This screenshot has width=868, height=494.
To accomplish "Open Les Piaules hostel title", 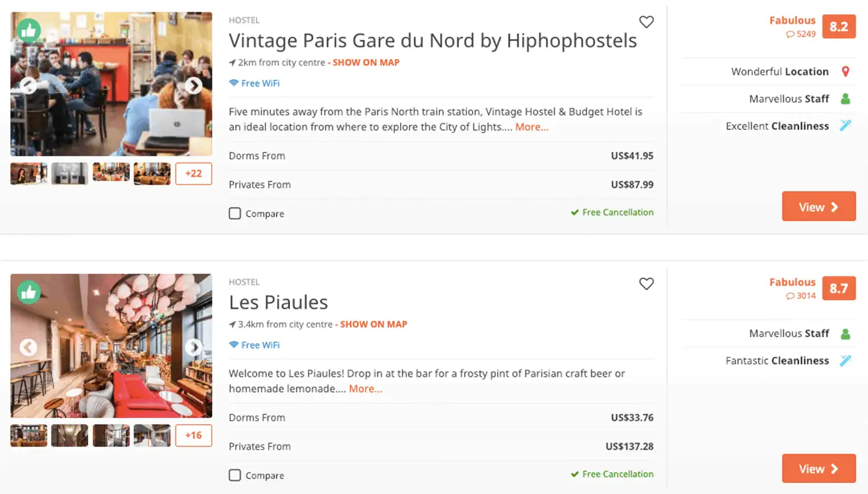I will pyautogui.click(x=278, y=302).
